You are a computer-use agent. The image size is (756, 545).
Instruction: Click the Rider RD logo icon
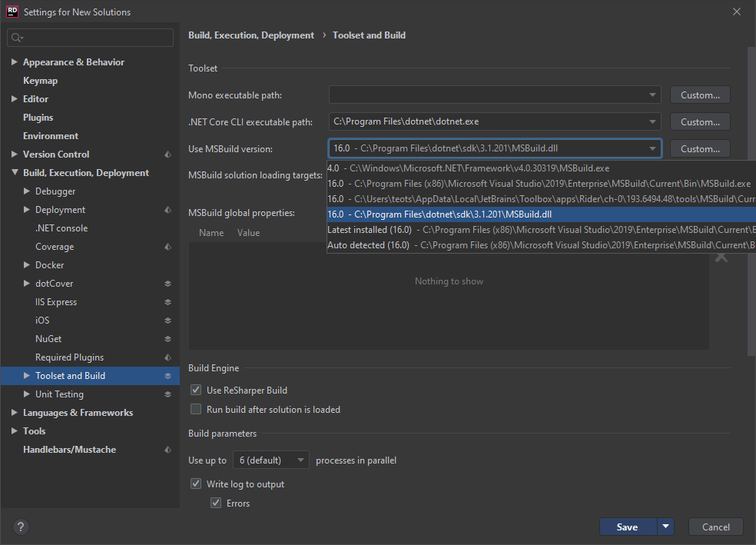point(12,12)
